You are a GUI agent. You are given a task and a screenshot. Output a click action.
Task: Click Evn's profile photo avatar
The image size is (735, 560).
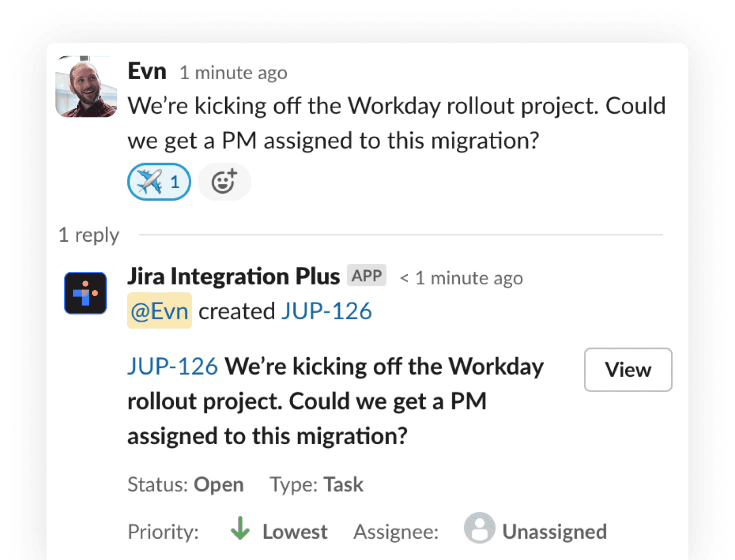(86, 86)
